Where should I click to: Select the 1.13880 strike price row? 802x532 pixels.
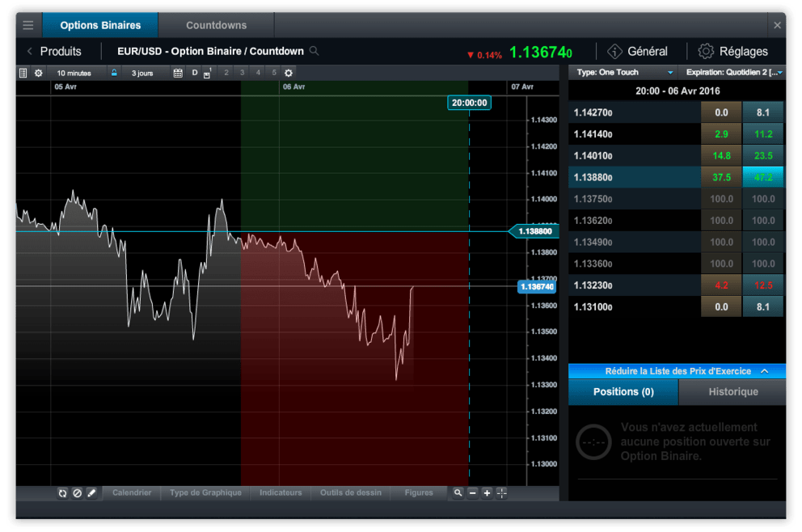pyautogui.click(x=634, y=177)
